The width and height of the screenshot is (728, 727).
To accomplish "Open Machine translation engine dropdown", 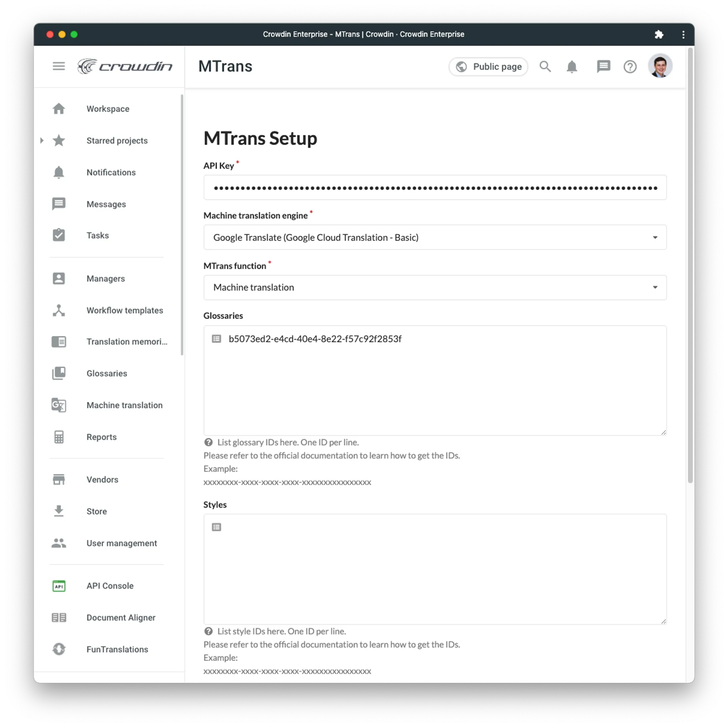I will (435, 237).
